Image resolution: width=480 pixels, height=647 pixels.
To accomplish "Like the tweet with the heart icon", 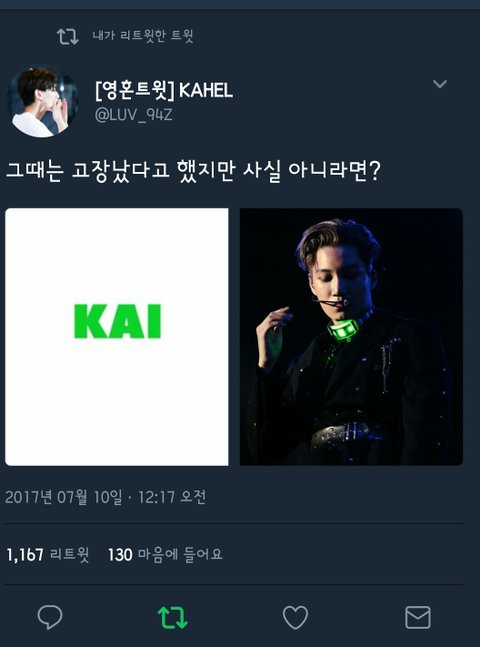I will (295, 617).
